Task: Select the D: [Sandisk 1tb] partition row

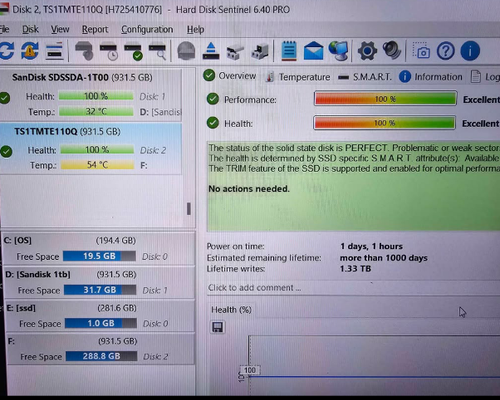Action: 99,283
